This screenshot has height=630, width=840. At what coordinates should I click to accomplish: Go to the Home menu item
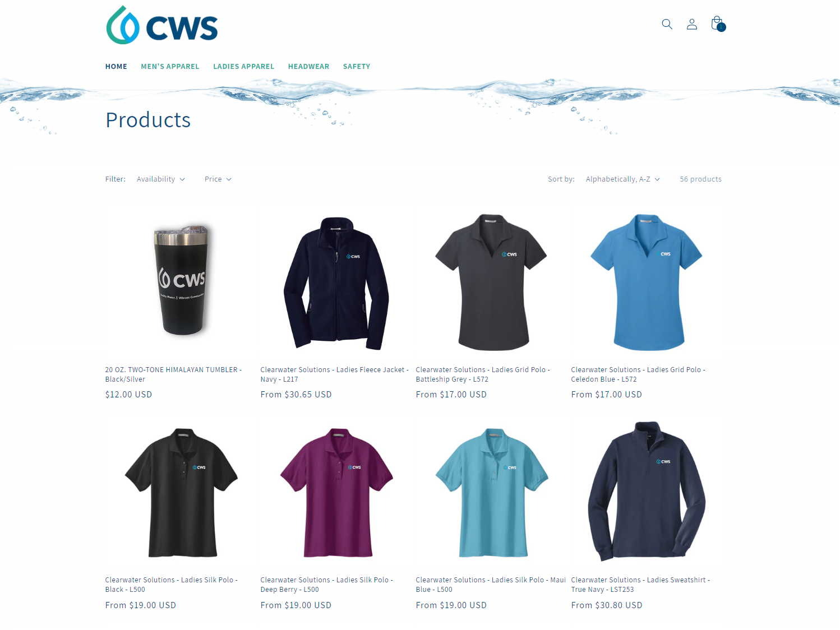click(x=116, y=67)
